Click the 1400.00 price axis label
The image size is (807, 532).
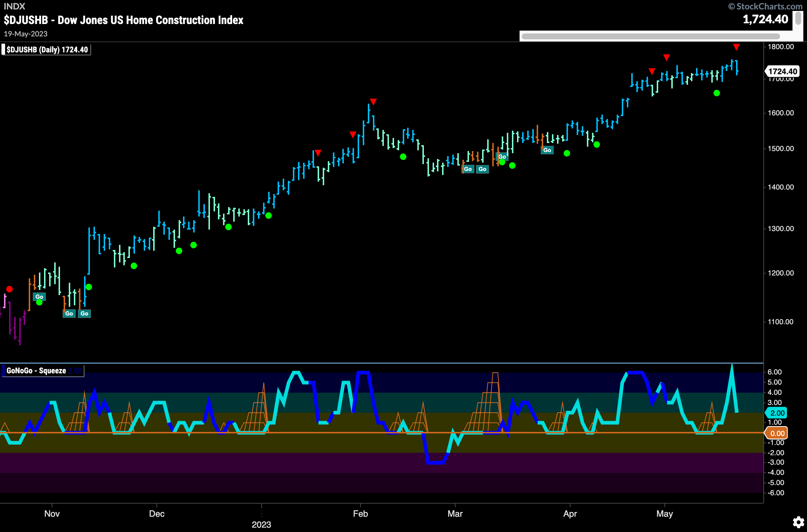[781, 187]
